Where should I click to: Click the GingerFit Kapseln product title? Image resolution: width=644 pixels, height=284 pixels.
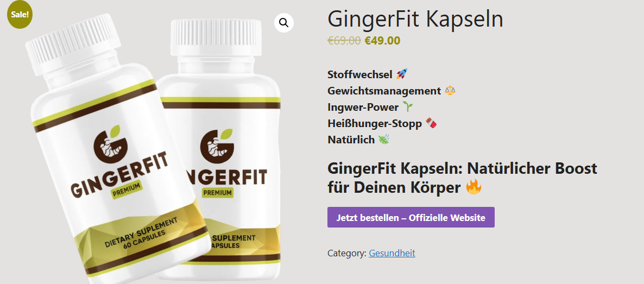click(x=415, y=20)
